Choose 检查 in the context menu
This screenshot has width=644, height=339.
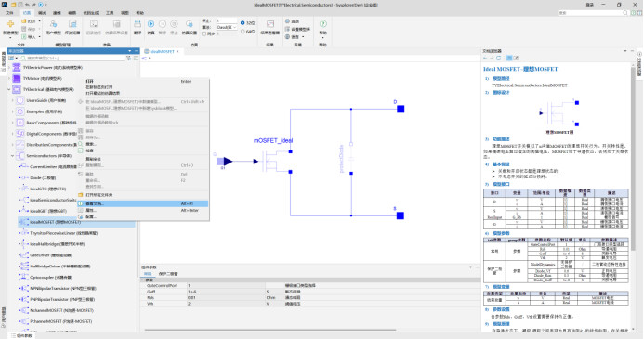143,150
